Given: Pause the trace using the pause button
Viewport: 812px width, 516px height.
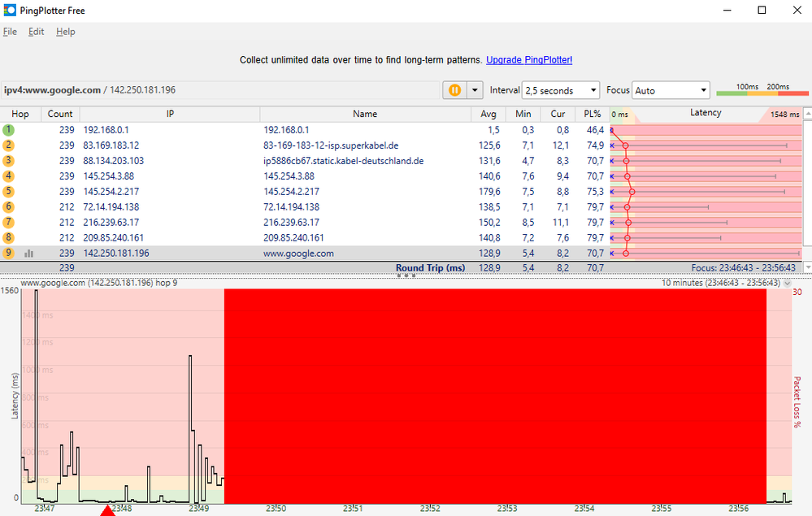Looking at the screenshot, I should (x=453, y=90).
